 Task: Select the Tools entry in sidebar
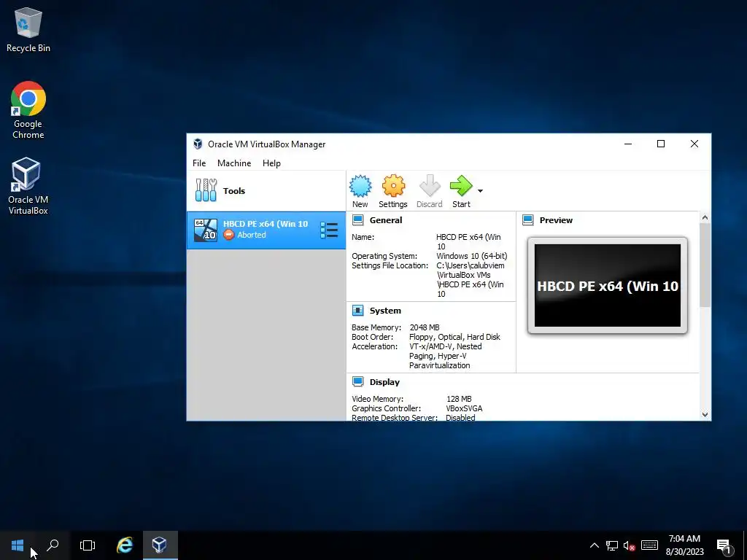(266, 191)
